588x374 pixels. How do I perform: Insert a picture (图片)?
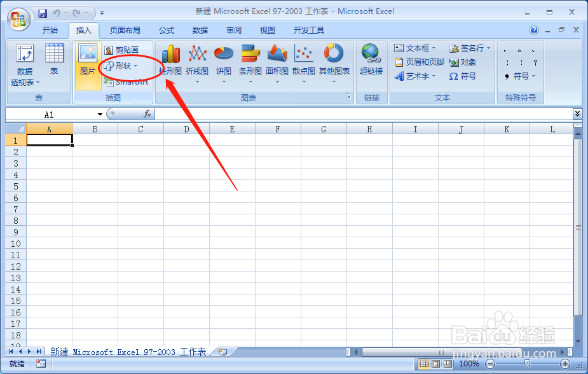click(x=88, y=66)
